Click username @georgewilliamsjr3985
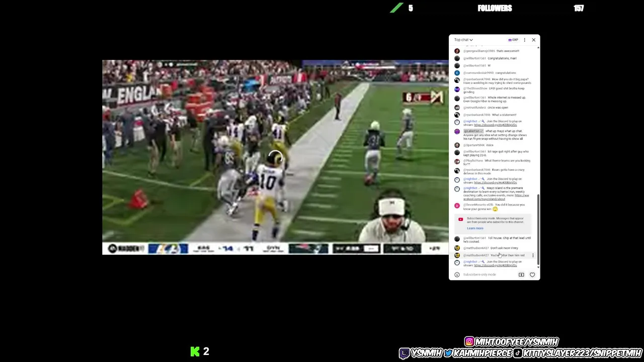The height and width of the screenshot is (362, 644). (478, 51)
